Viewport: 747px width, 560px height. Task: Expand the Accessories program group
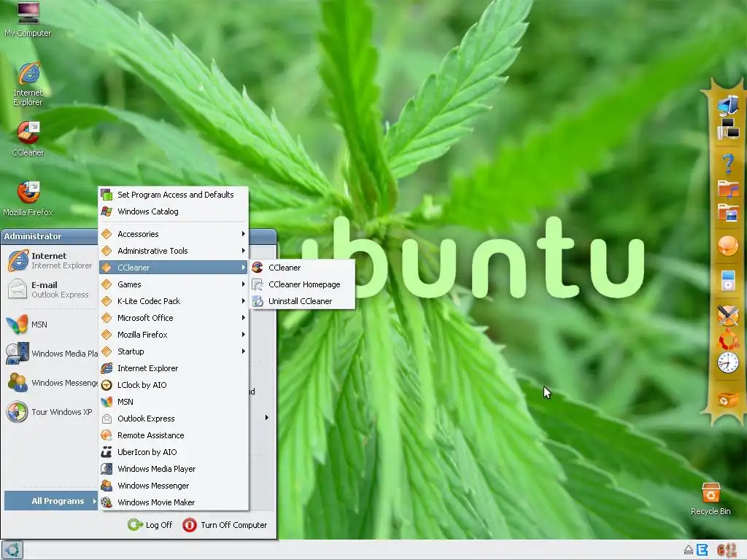click(x=174, y=234)
